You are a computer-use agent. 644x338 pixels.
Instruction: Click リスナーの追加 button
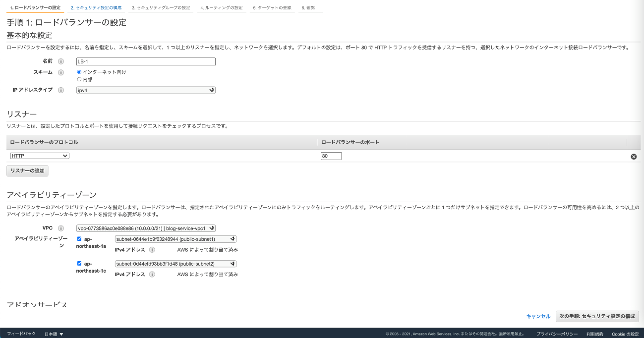tap(27, 171)
